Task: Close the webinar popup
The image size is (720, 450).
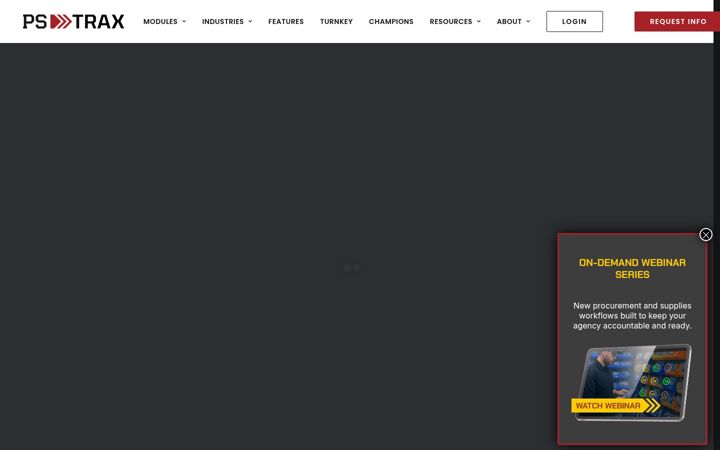Action: pos(706,235)
